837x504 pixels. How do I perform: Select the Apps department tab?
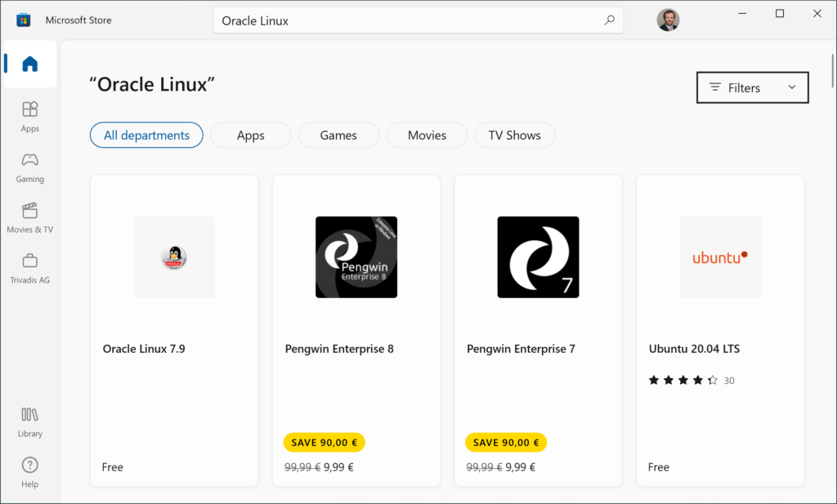click(250, 135)
